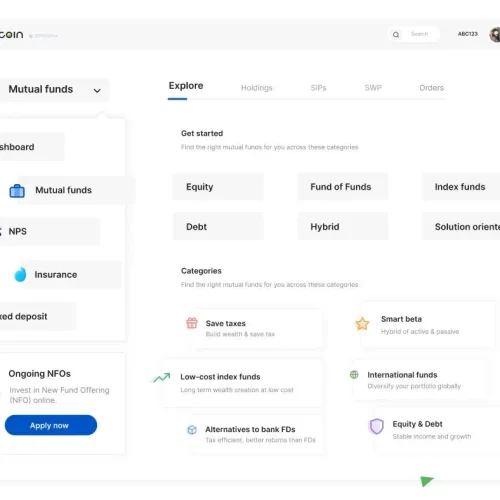Viewport: 500px width, 500px height.
Task: Open the Smart beta category card
Action: pos(428,325)
